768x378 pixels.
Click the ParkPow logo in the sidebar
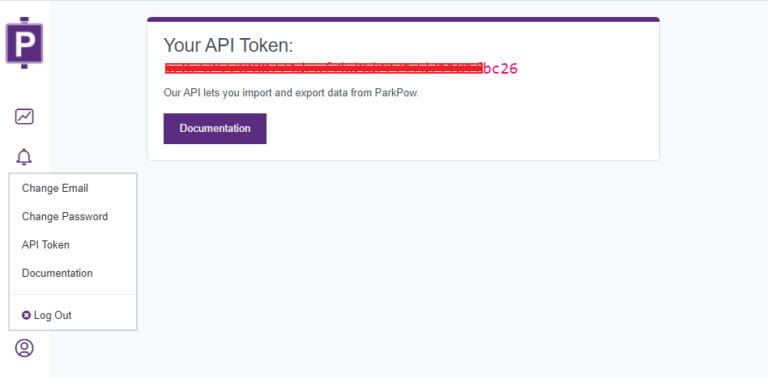tap(24, 43)
